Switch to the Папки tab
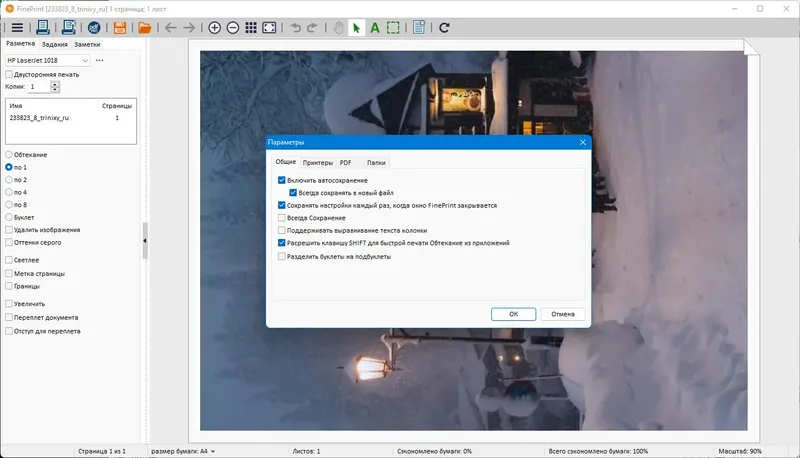This screenshot has width=800, height=458. click(x=376, y=163)
